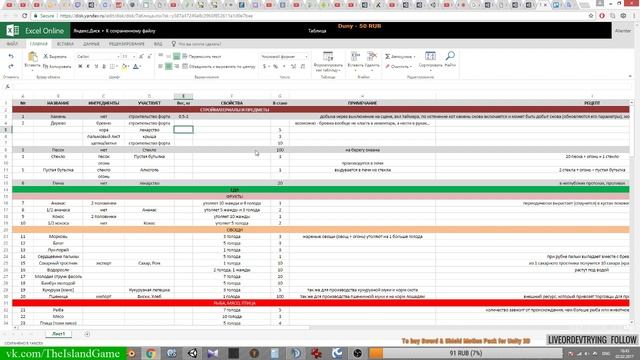Toggle bottom vertical alignment

click(177, 56)
